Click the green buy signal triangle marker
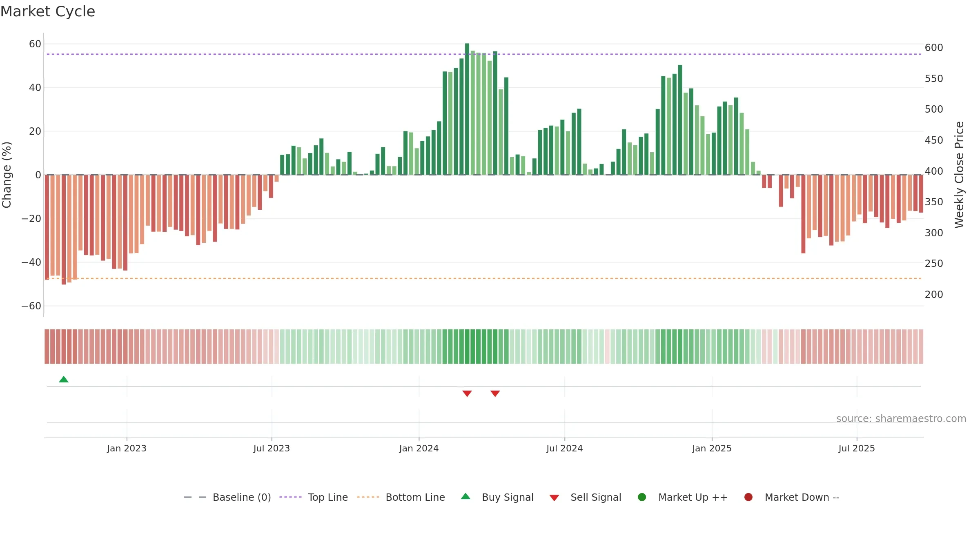 (64, 380)
